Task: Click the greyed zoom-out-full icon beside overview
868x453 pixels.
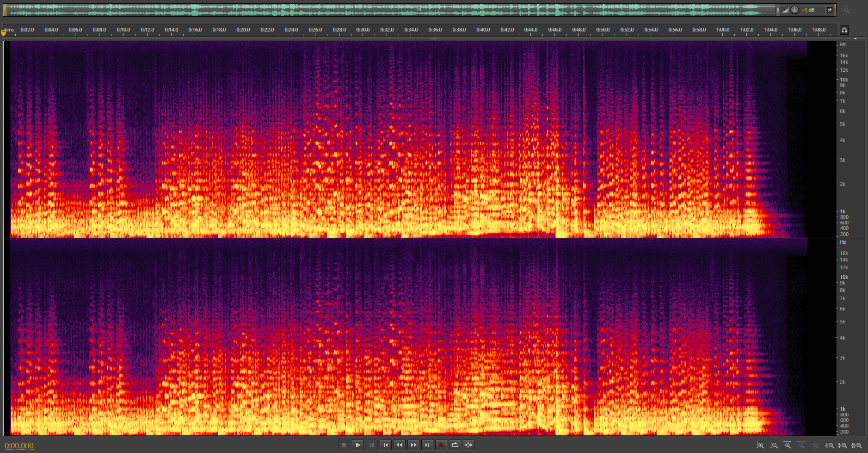Action: [846, 10]
